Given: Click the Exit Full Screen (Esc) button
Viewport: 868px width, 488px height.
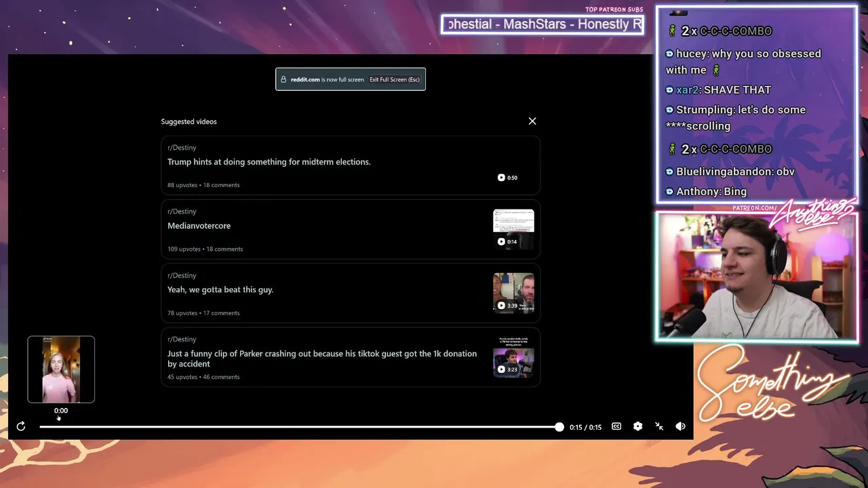Looking at the screenshot, I should pos(395,79).
